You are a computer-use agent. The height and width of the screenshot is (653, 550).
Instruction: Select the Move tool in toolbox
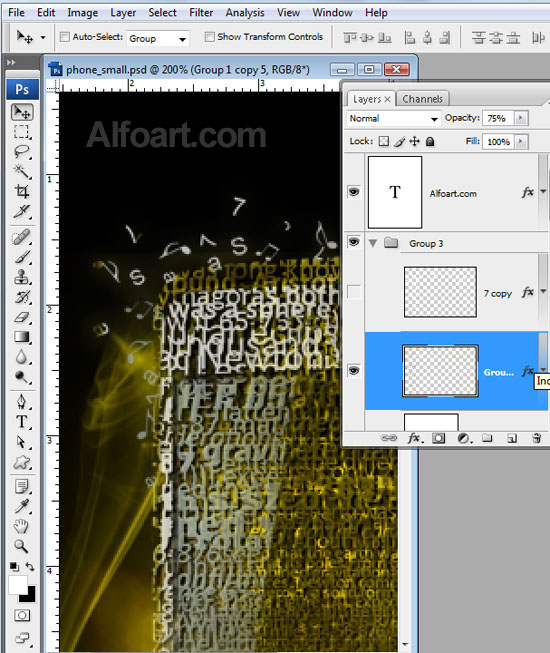coord(22,112)
